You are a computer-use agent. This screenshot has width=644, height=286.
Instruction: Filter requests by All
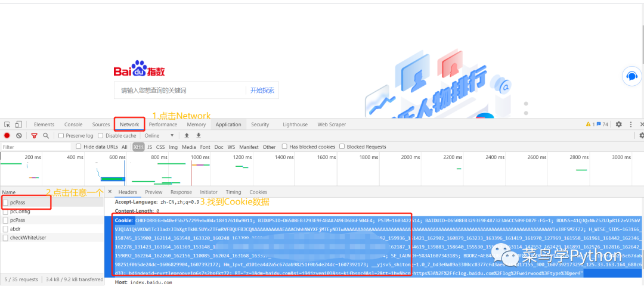coord(125,147)
